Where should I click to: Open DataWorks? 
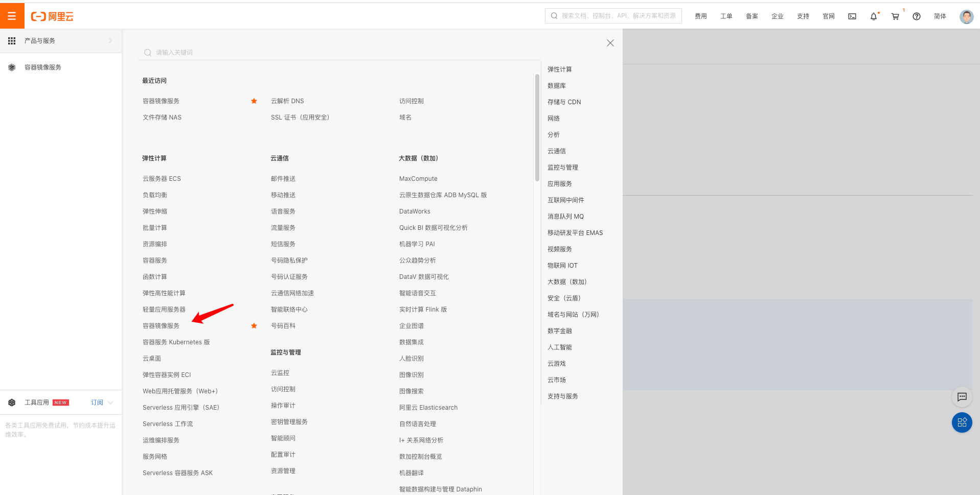click(415, 211)
